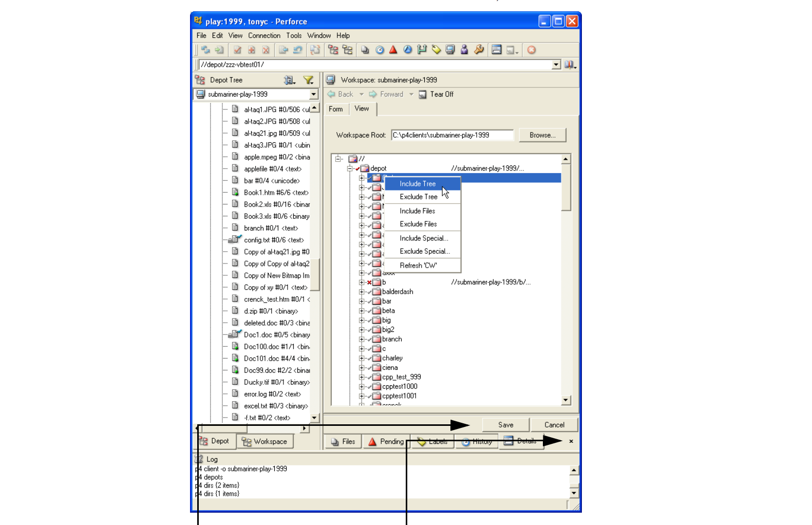Select the ciena folder row
The image size is (812, 525).
[390, 368]
